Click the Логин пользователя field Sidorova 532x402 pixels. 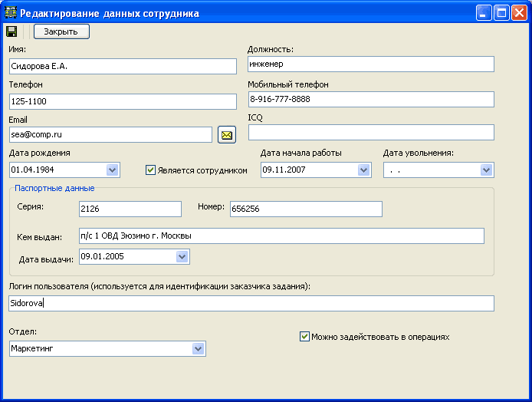pyautogui.click(x=251, y=303)
